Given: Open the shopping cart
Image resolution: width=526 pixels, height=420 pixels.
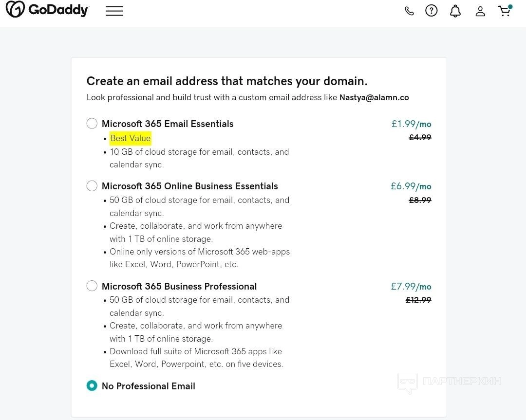Looking at the screenshot, I should [x=505, y=11].
